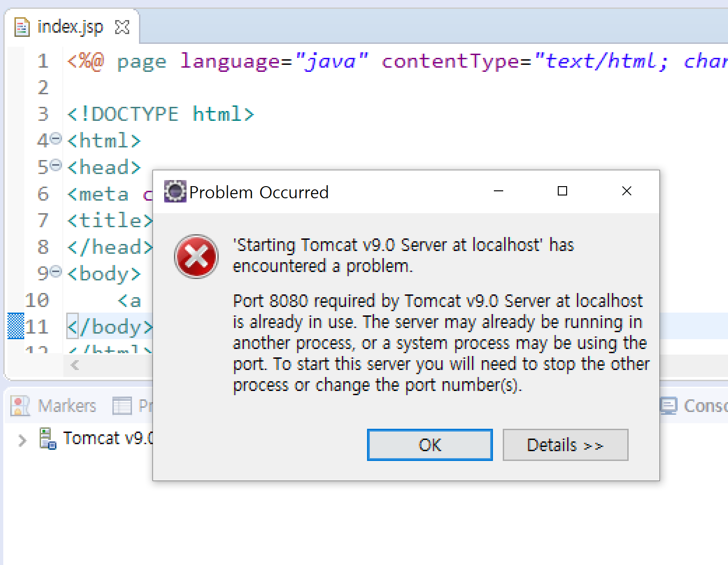Close the index.jsp editor tab
The height and width of the screenshot is (565, 728).
[122, 27]
